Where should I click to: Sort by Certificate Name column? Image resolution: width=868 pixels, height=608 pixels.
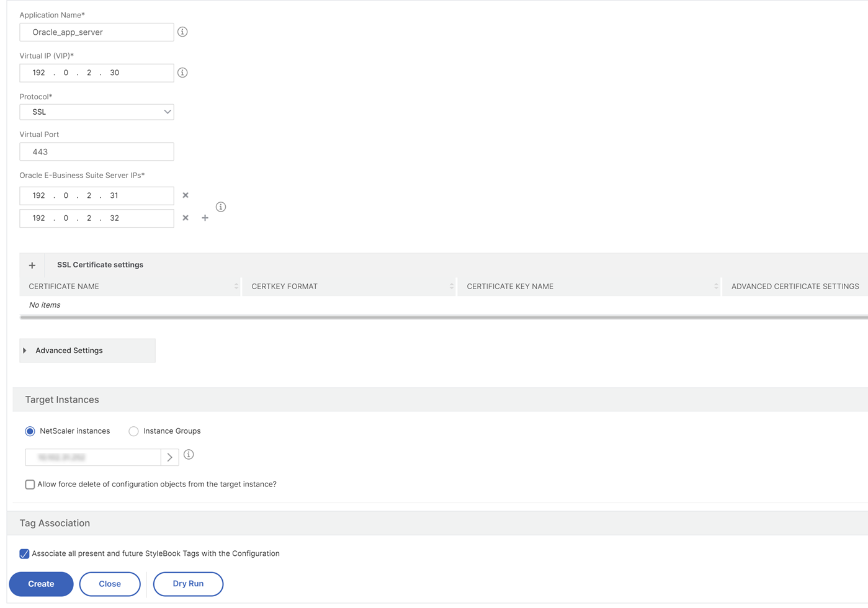236,287
